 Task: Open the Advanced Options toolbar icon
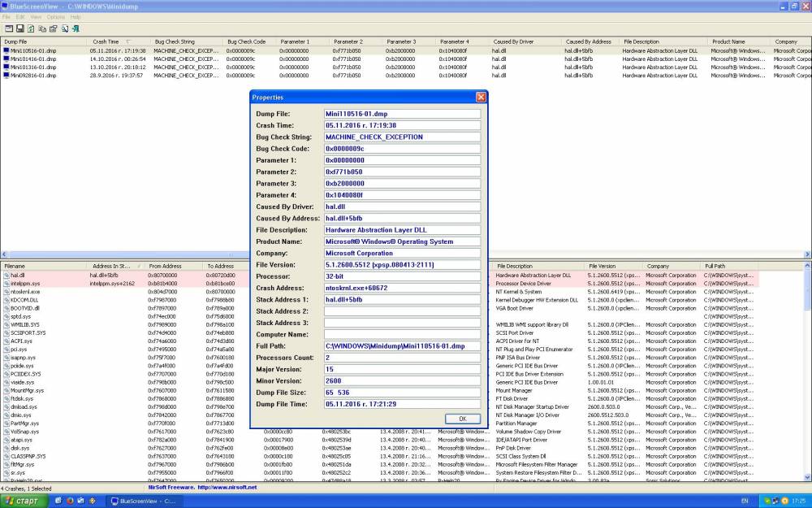[9, 29]
